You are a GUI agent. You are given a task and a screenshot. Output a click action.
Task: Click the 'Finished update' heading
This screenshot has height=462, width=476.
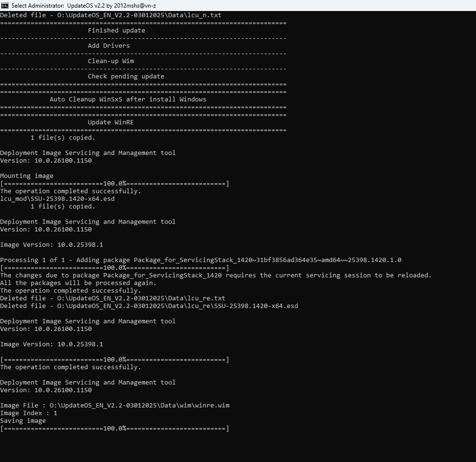click(x=117, y=31)
